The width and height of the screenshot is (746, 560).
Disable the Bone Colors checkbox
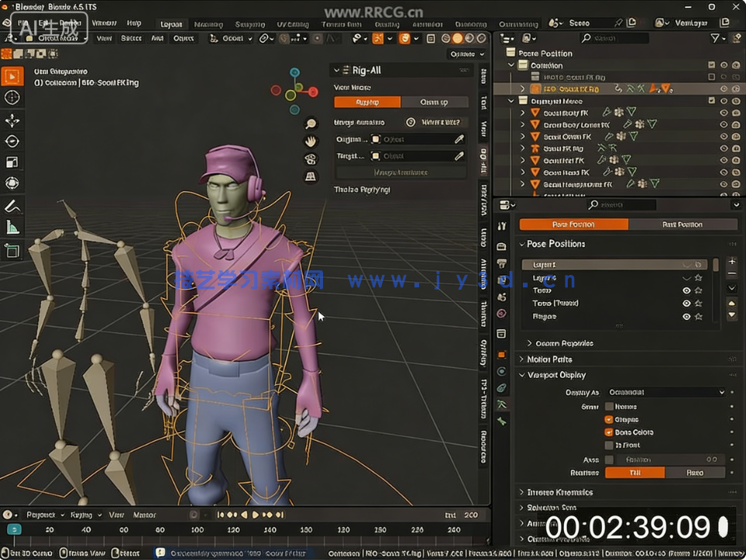(609, 432)
